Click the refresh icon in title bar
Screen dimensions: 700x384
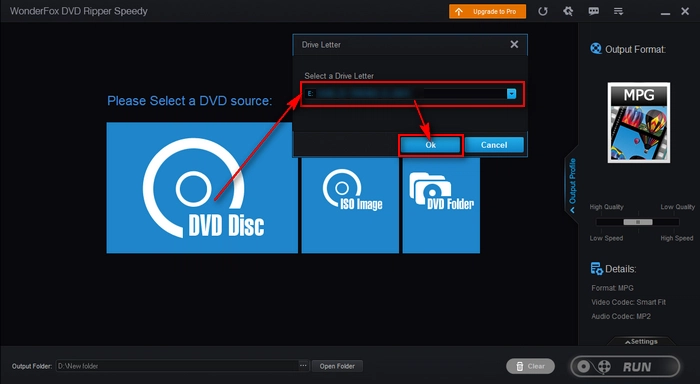[x=542, y=12]
